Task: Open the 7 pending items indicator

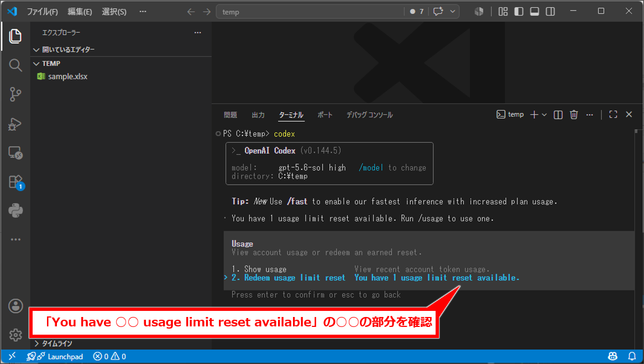Action: [416, 12]
